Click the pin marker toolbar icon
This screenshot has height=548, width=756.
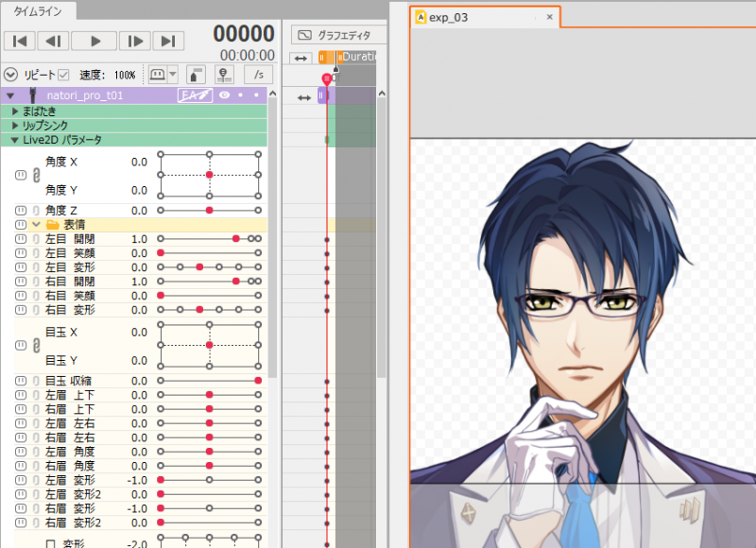coord(224,75)
